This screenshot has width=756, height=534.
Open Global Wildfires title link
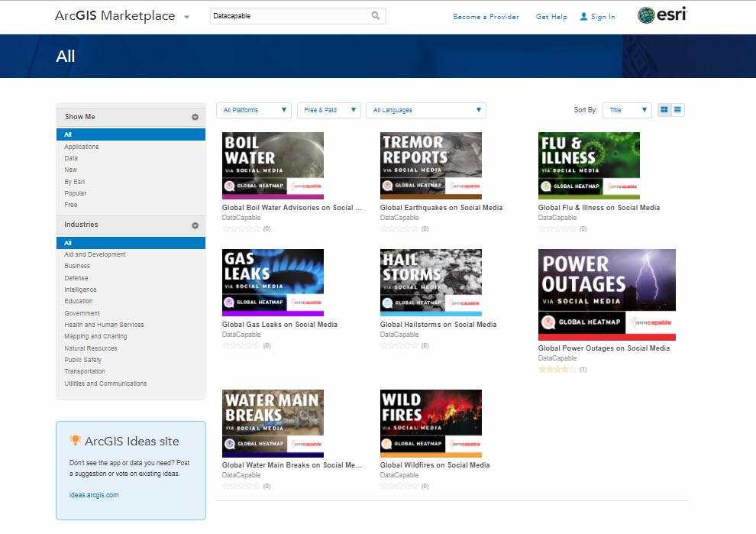pyautogui.click(x=435, y=465)
